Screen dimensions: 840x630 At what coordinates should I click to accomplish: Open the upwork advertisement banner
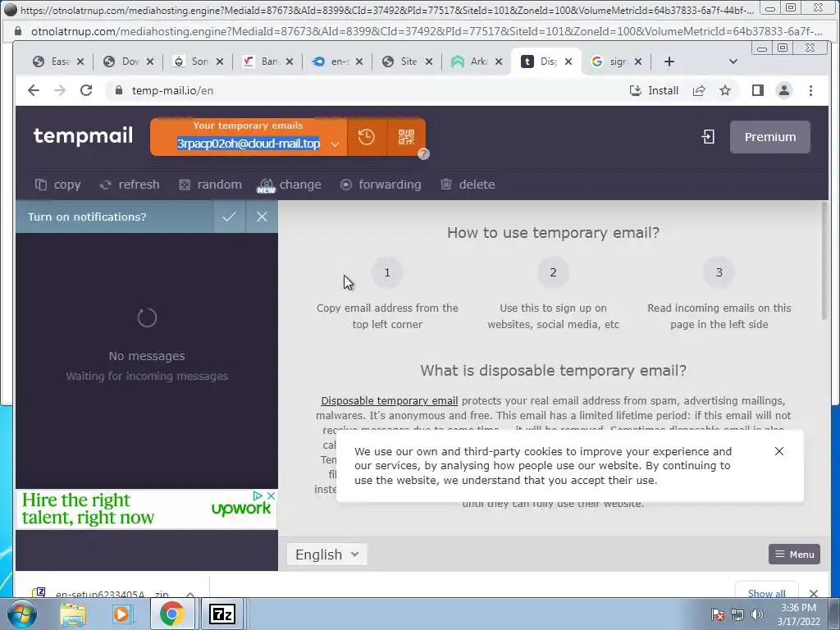tap(146, 509)
